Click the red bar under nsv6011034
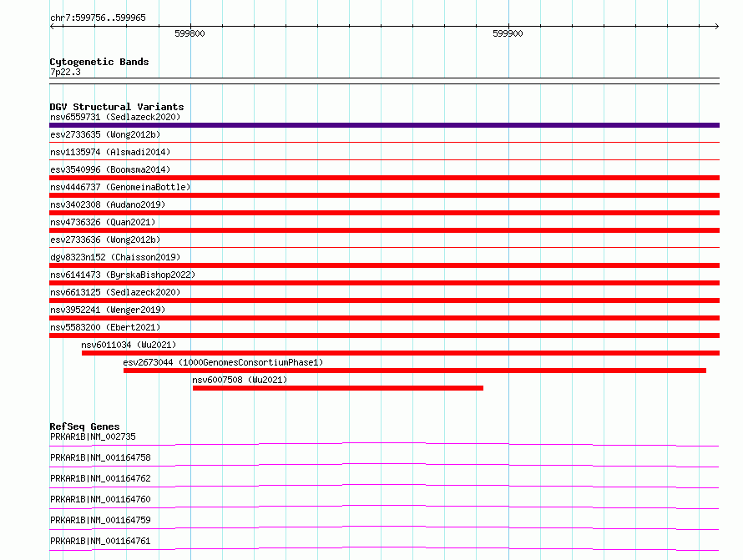 pyautogui.click(x=401, y=353)
